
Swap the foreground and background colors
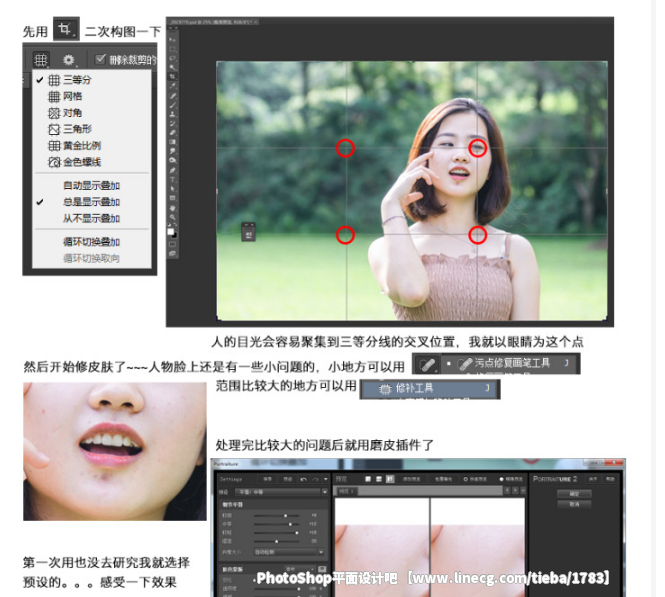[176, 225]
